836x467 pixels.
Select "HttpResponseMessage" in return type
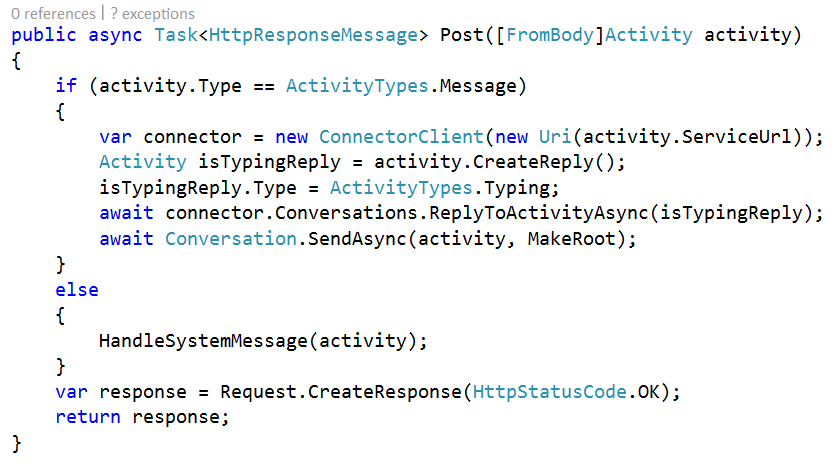pos(313,35)
